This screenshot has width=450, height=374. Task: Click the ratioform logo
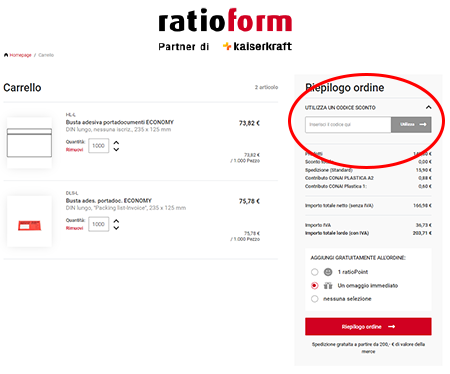[x=225, y=21]
